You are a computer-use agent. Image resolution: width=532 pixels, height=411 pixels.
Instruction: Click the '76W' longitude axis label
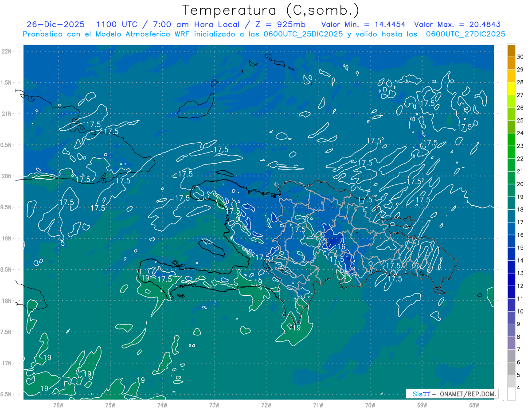(58, 405)
